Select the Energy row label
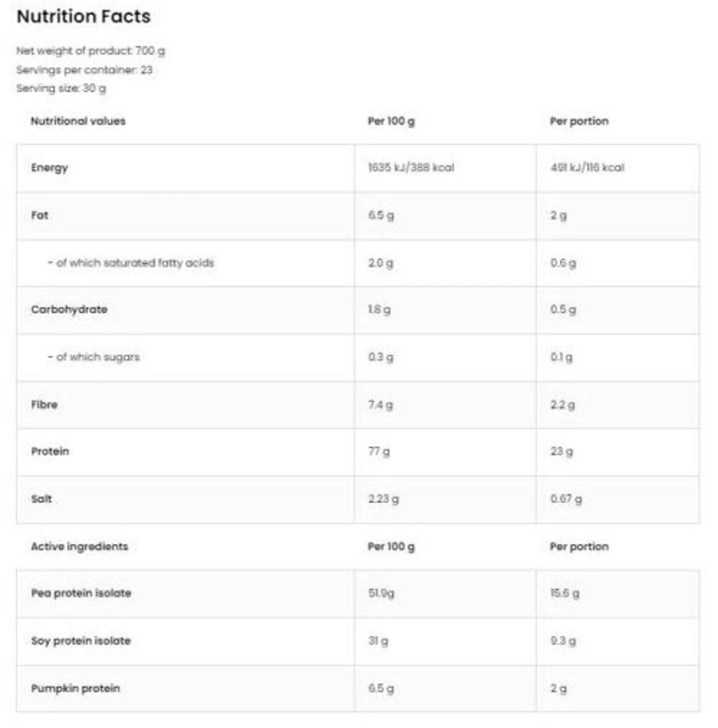This screenshot has width=718, height=728. point(49,168)
